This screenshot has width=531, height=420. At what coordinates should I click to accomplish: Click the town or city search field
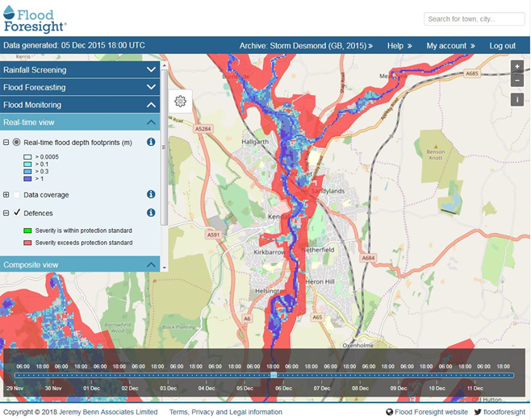point(474,19)
